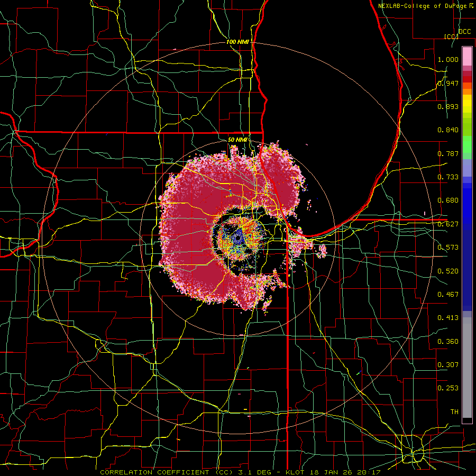The image size is (476, 476).
Task: Pick the gray segment of the color bar
Action: click(x=467, y=368)
